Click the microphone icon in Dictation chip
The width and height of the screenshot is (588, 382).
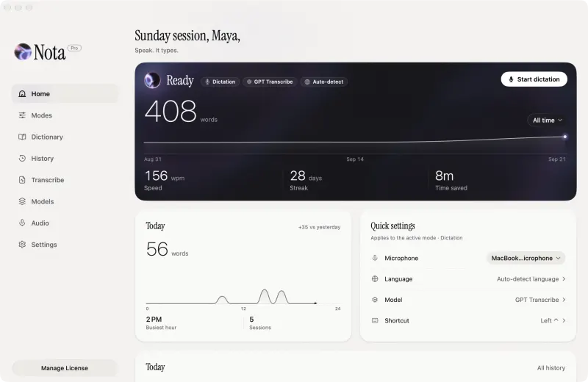[x=207, y=82]
